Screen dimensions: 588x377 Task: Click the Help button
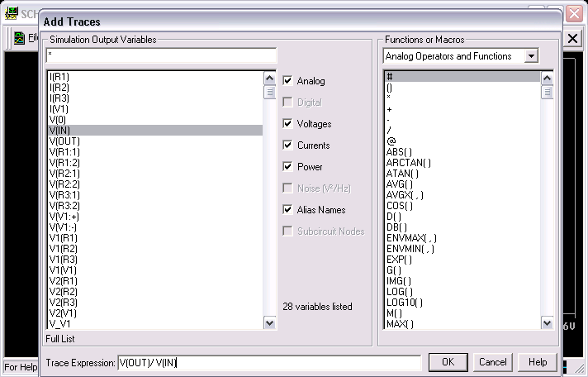click(538, 362)
